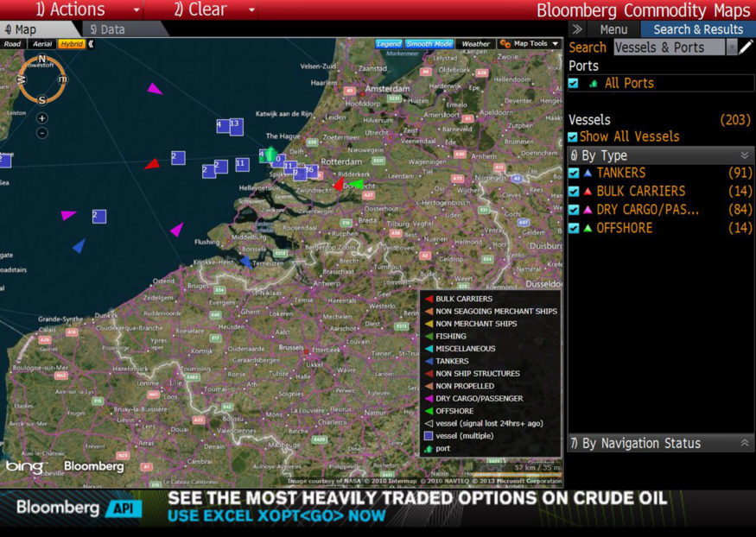Collapse the map view type bar arrows
The height and width of the screenshot is (537, 756).
pyautogui.click(x=91, y=44)
